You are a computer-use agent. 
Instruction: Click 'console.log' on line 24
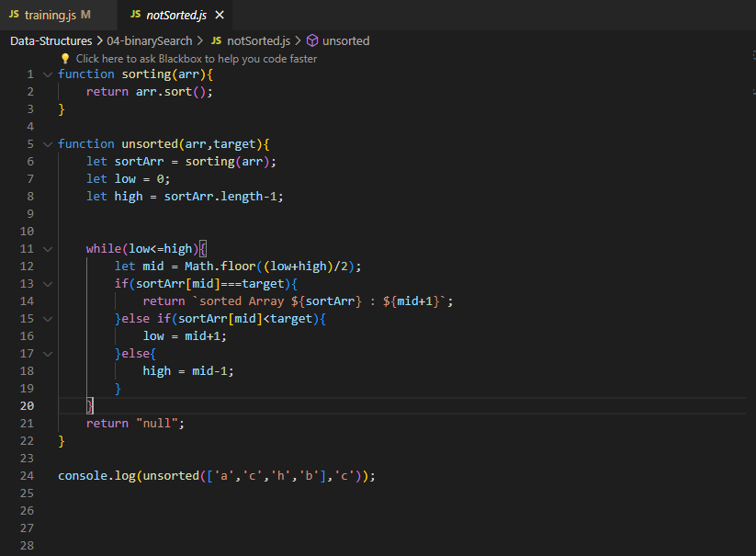(x=96, y=476)
